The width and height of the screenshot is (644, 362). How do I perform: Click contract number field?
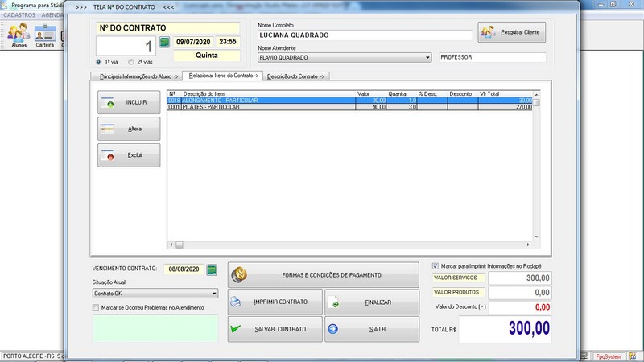[x=126, y=46]
